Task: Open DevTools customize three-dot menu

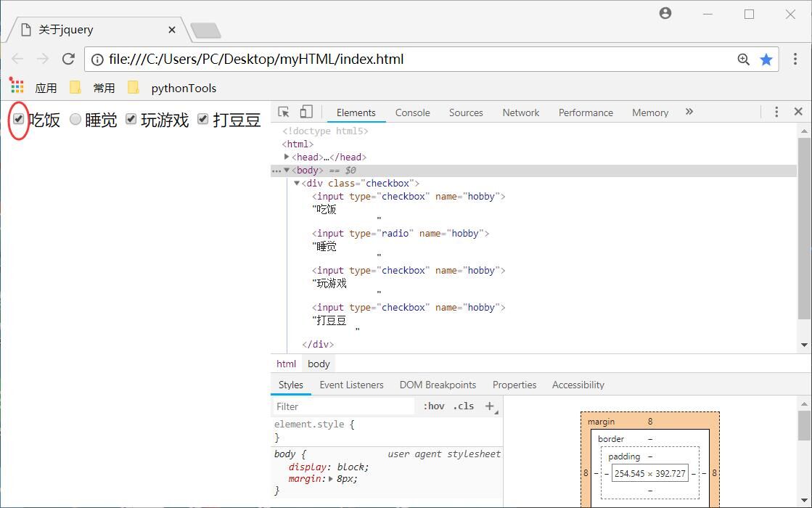Action: (x=776, y=112)
